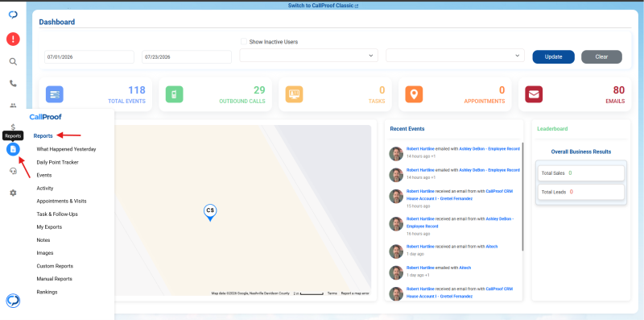Click the map Terms link
The height and width of the screenshot is (320, 644).
(x=332, y=293)
